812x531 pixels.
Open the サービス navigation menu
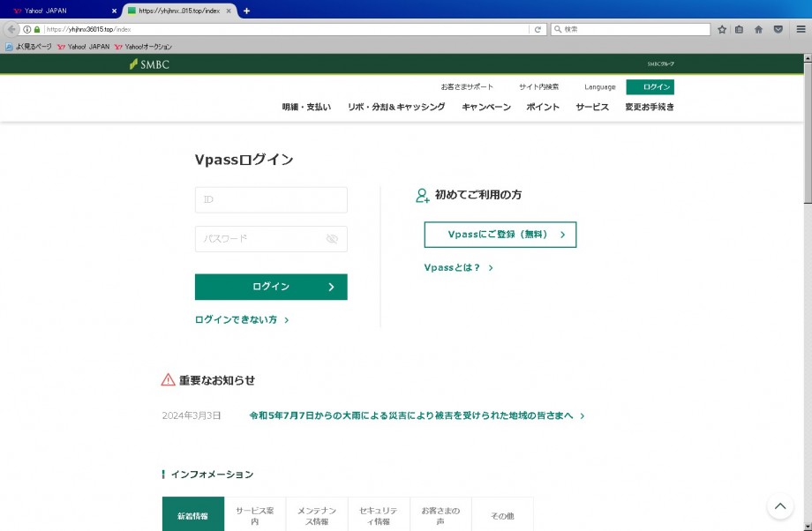[x=592, y=107]
